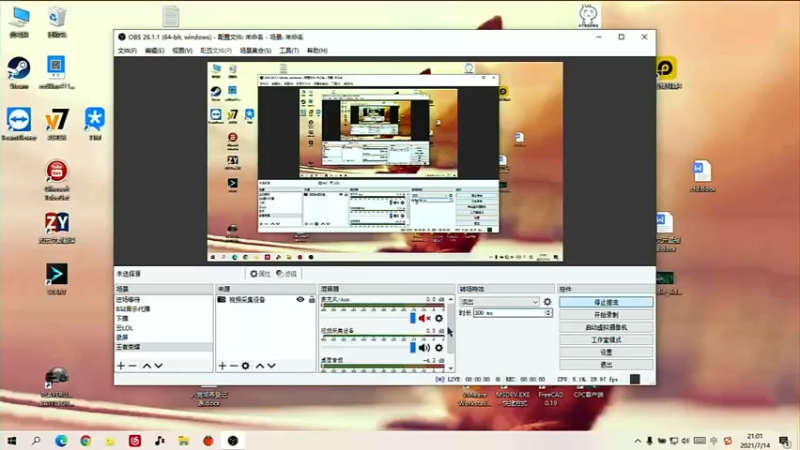Open the 配置文件(P) menu
The height and width of the screenshot is (450, 800).
tap(216, 51)
